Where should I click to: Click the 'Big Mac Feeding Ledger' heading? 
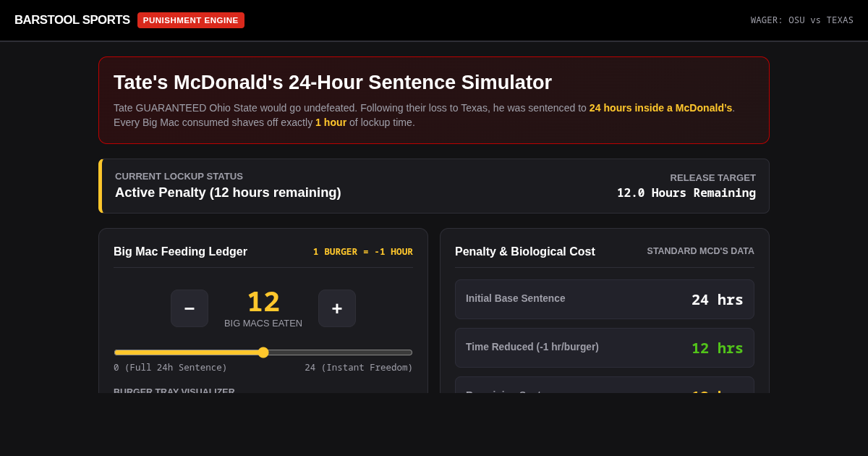(x=180, y=251)
